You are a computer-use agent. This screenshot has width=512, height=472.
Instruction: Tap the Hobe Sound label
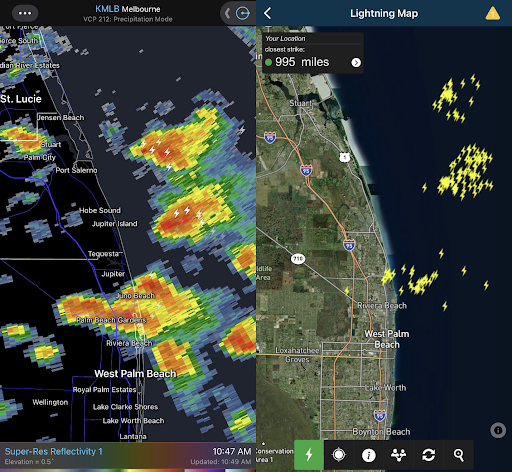coord(100,210)
